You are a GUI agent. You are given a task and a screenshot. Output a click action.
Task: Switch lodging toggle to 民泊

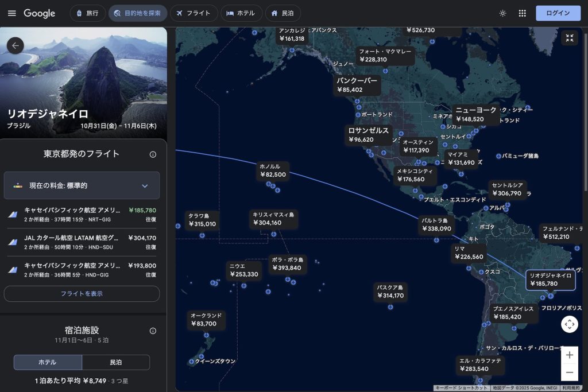115,362
